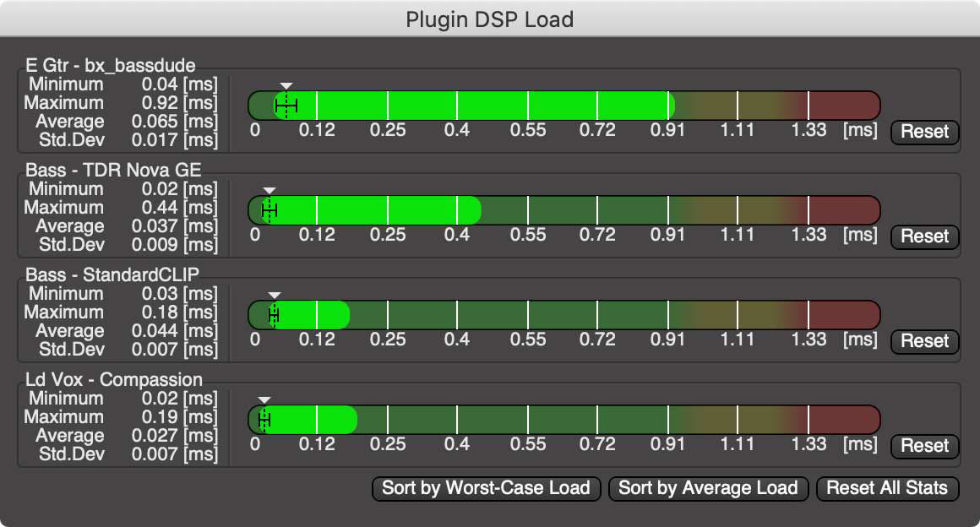Reset stats for Bass - TDR Nova GE
Image resolution: width=980 pixels, height=527 pixels.
[x=924, y=236]
